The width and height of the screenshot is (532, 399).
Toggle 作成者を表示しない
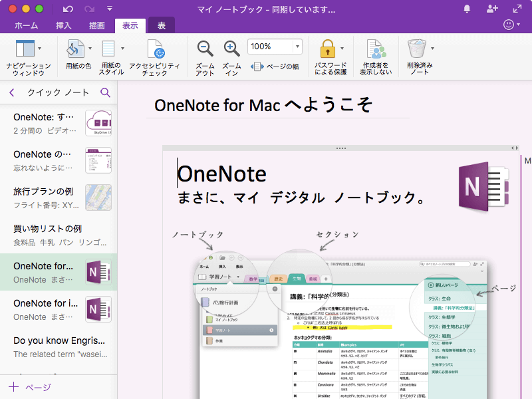click(376, 57)
